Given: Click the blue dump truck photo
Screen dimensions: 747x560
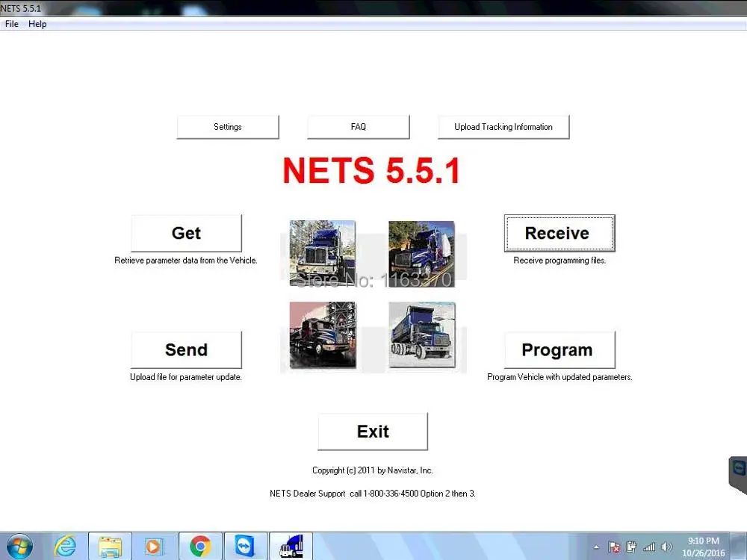Looking at the screenshot, I should (421, 335).
